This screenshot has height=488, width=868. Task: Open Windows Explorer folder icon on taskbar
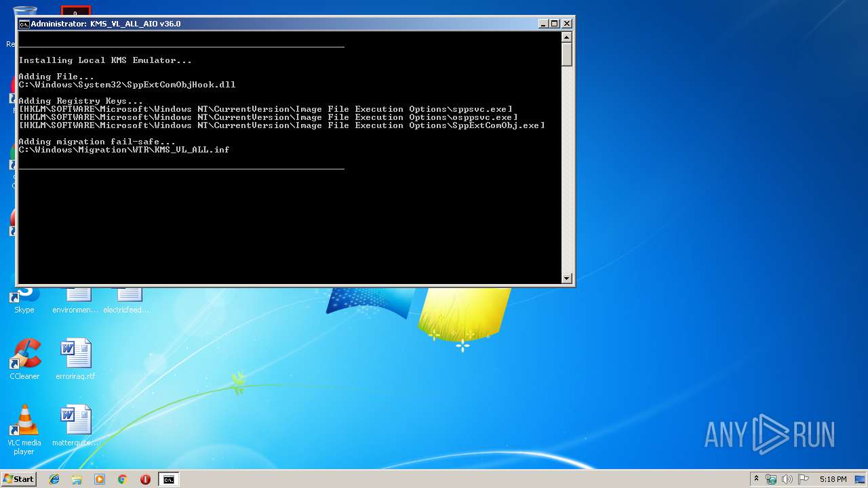tap(77, 479)
